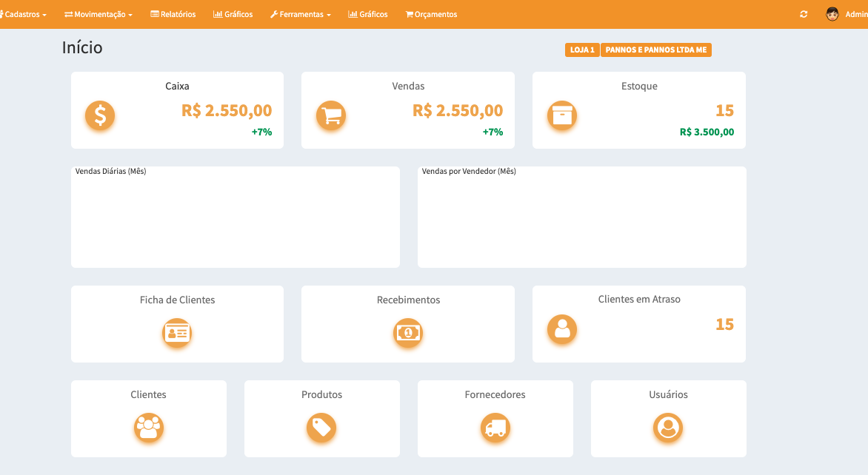
Task: Expand the Movimentação dropdown menu
Action: click(x=99, y=14)
